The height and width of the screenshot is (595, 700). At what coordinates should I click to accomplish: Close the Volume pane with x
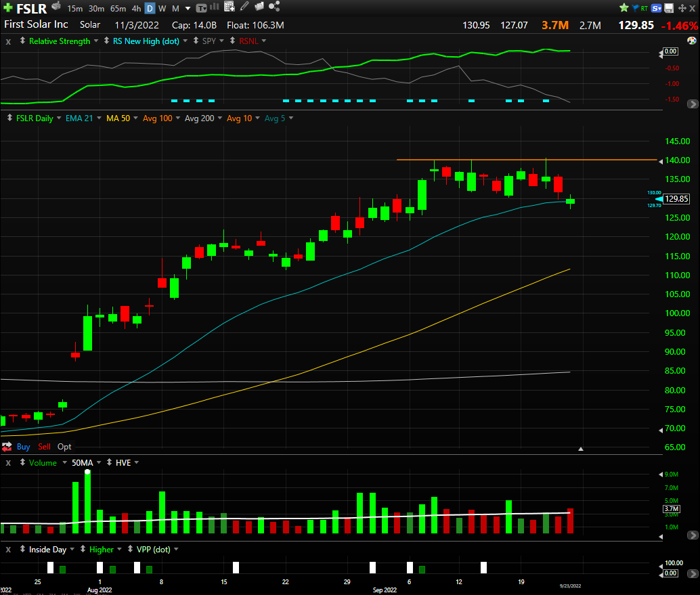coord(8,463)
